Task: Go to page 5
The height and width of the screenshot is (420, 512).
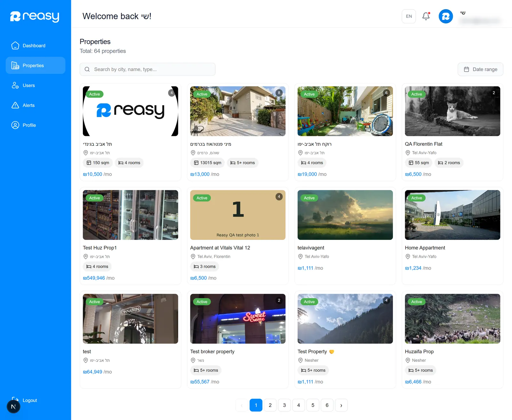Action: (x=313, y=405)
